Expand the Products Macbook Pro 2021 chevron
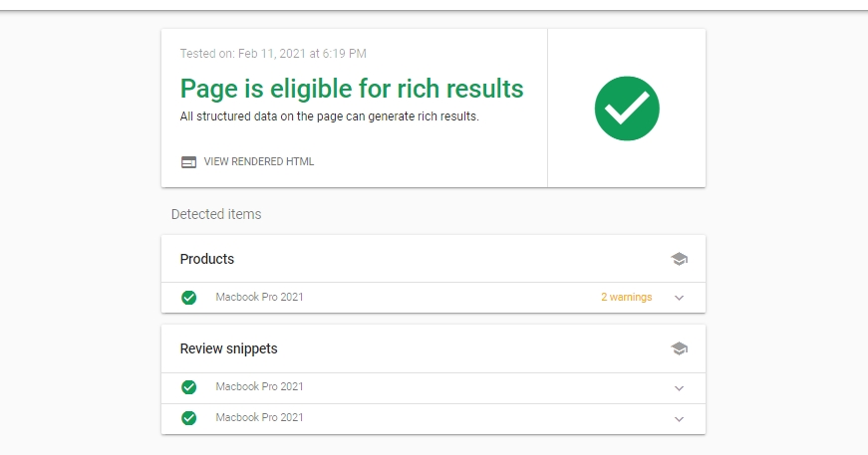Screen dimensions: 868x455 [x=680, y=298]
